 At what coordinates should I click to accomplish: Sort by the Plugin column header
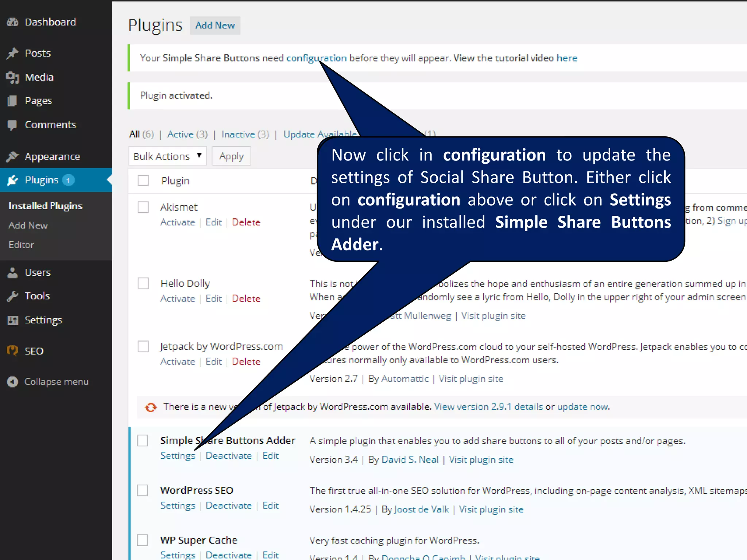tap(175, 181)
